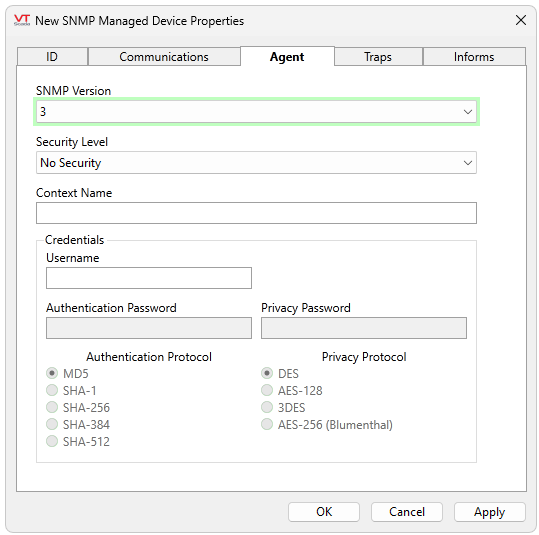Select the Agent tab

[x=287, y=56]
